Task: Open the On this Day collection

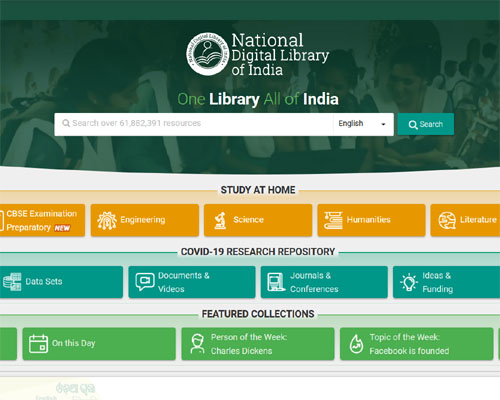Action: [99, 344]
